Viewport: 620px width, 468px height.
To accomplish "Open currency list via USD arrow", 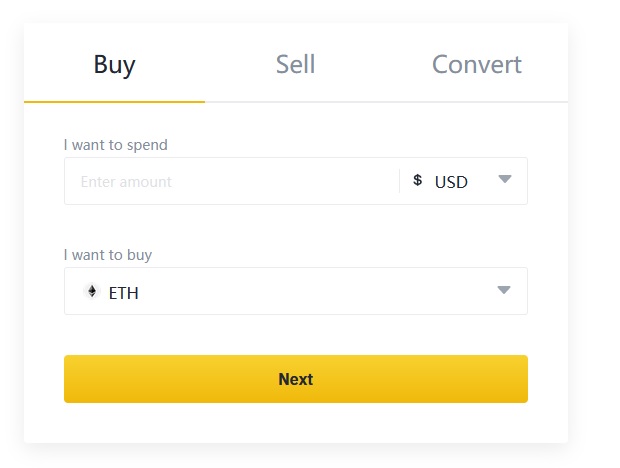I will 504,180.
